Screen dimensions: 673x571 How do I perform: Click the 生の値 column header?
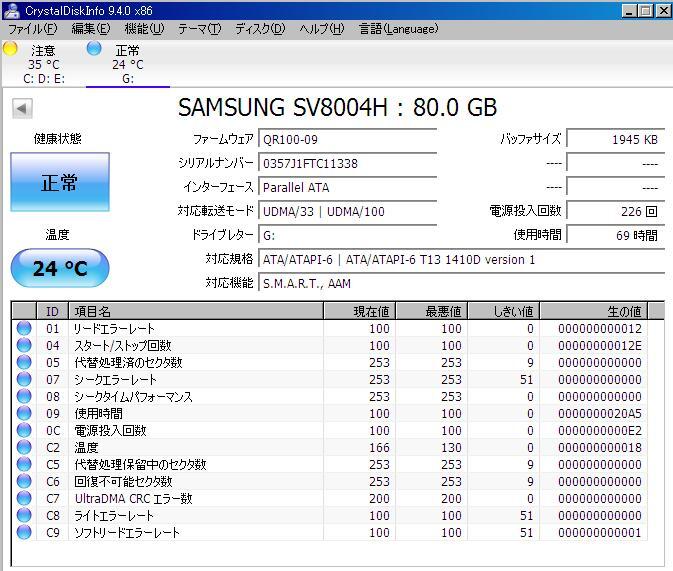point(594,311)
